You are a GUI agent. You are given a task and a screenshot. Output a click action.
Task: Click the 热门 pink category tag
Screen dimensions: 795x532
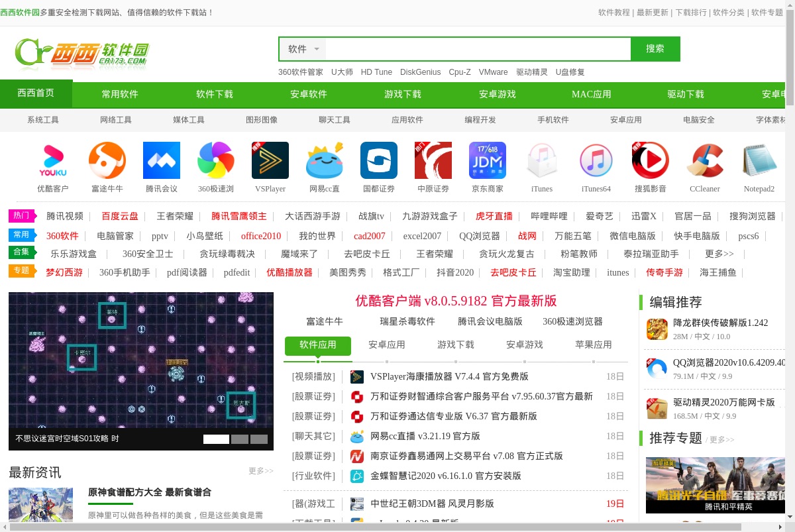point(21,216)
